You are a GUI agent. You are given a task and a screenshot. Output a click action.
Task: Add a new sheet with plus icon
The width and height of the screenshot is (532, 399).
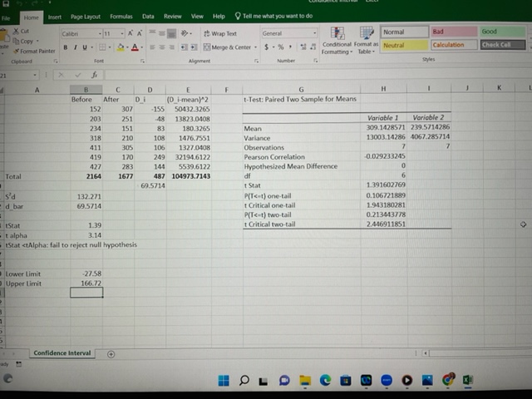[x=111, y=354]
